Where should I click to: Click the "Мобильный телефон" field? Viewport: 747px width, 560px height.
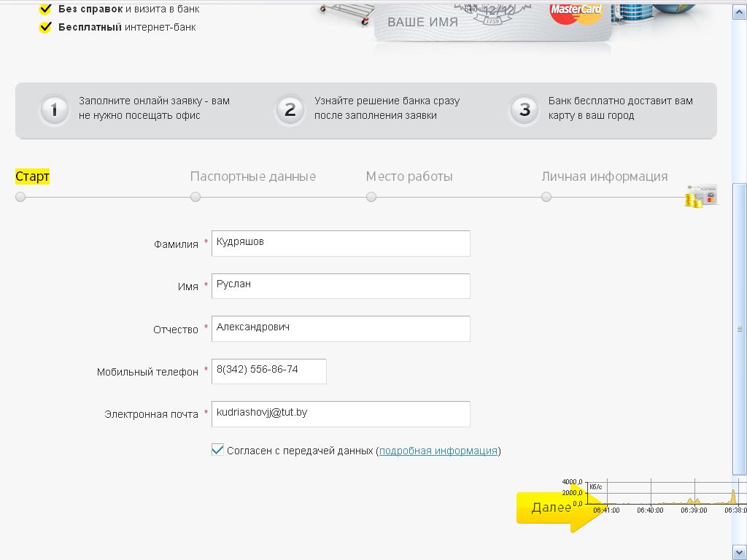(x=269, y=371)
